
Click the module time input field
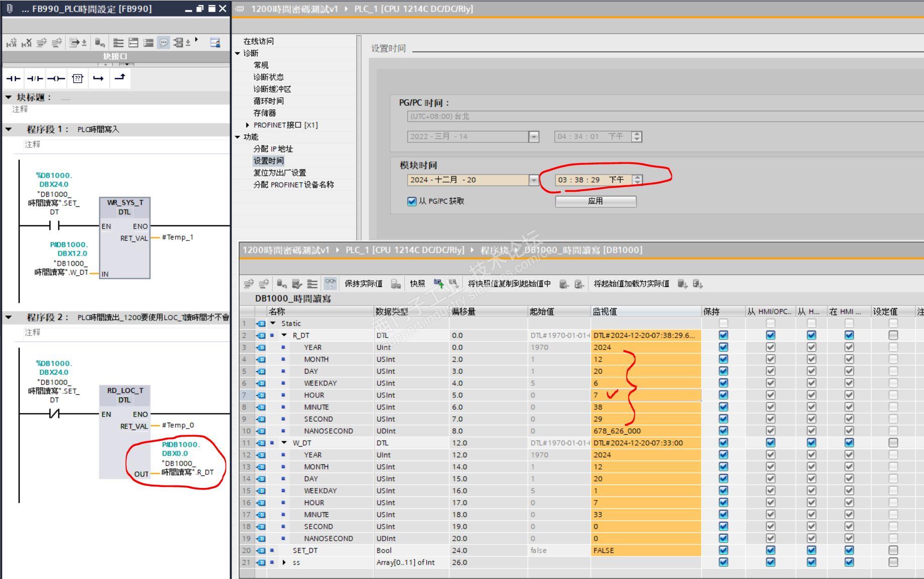pos(593,180)
